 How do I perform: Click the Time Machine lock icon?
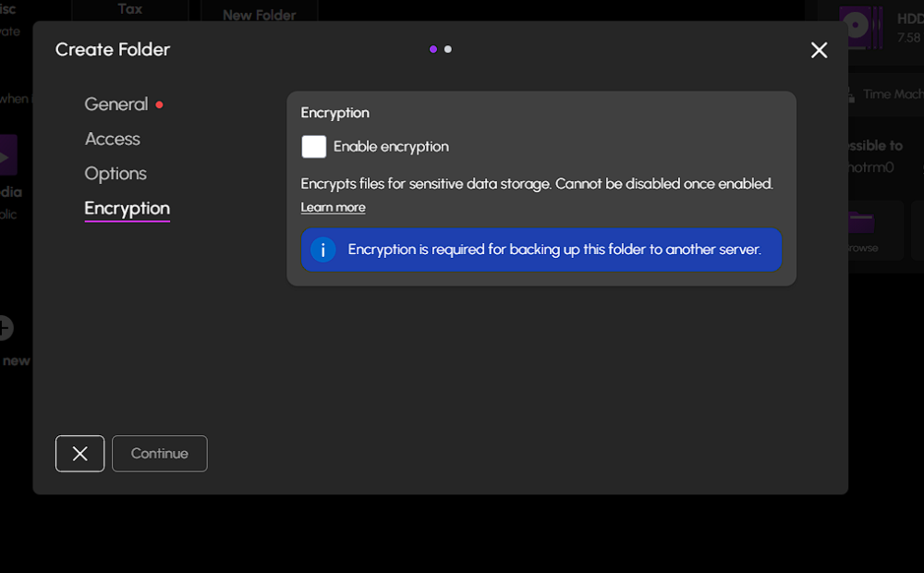click(x=849, y=94)
